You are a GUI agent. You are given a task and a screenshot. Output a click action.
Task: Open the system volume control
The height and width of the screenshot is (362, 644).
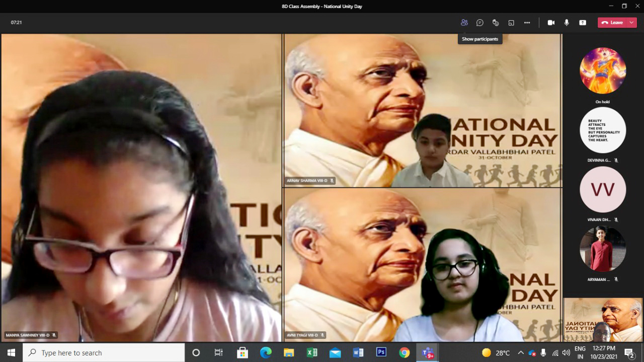[x=566, y=352]
